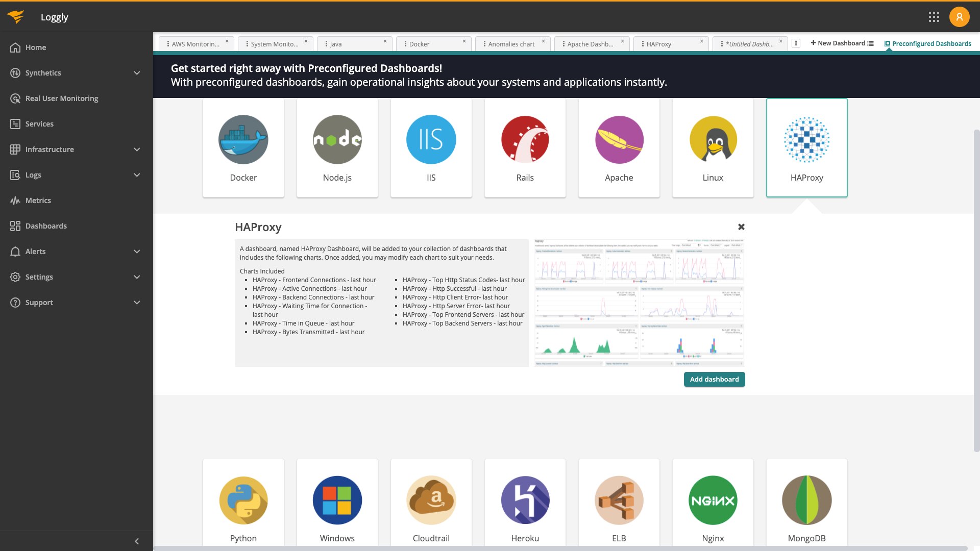Click the HAProxy dashboard preview thumbnail
Image resolution: width=980 pixels, height=551 pixels.
pos(639,303)
